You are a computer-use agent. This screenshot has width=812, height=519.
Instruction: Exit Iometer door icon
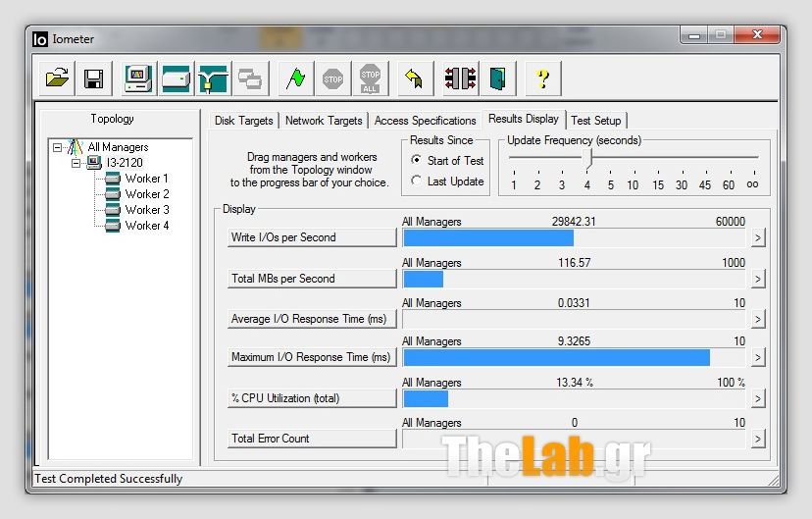coord(497,78)
